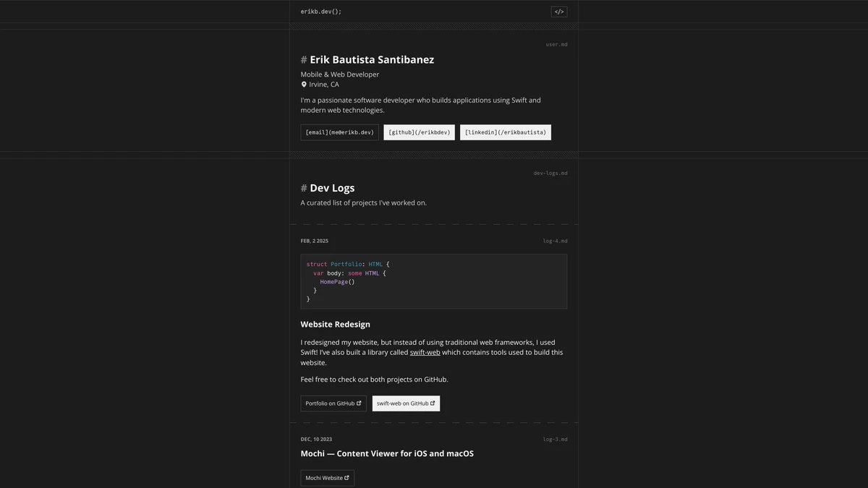Select the Website Redesign heading
Viewport: 868px width, 488px height.
[335, 325]
